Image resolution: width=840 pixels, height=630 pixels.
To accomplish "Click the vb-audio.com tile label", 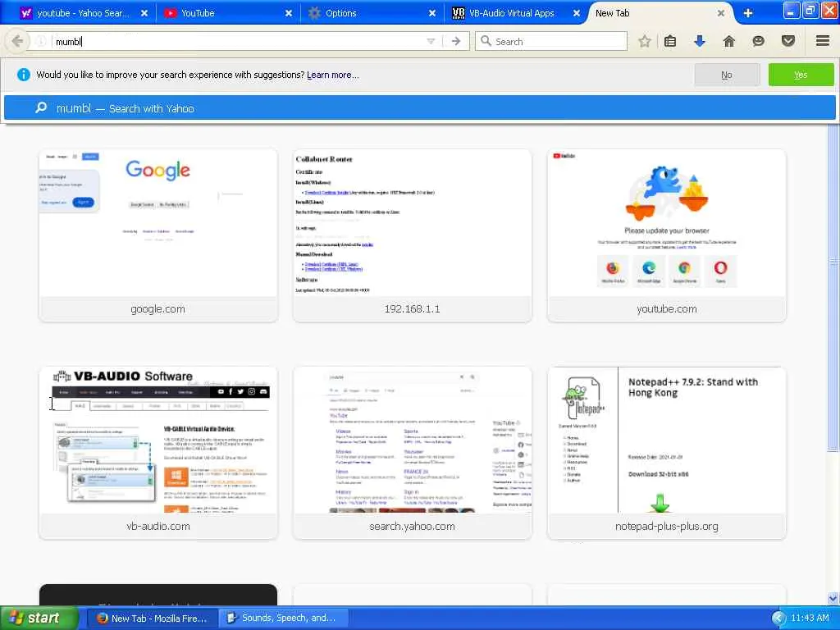I will click(x=158, y=527).
